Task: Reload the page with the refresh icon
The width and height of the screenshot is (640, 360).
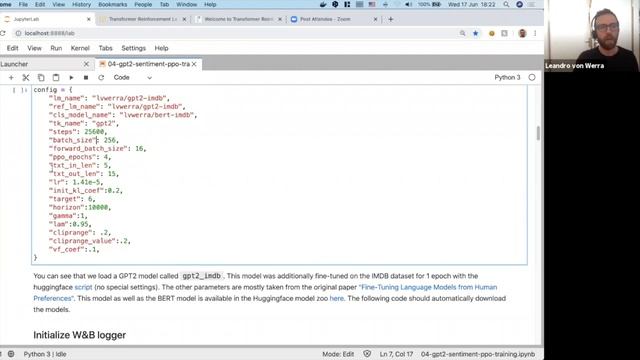Action: point(3,33)
